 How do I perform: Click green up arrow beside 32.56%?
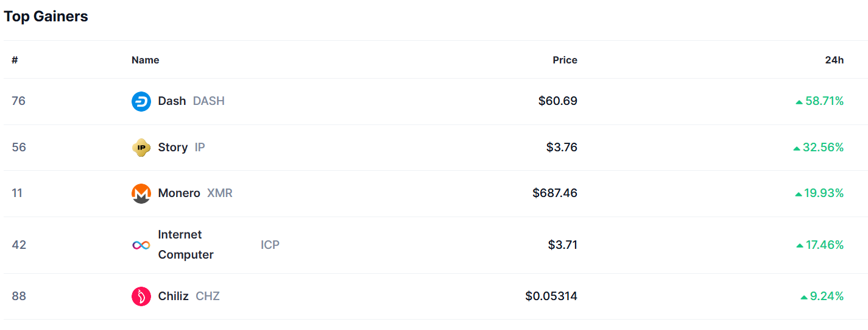click(797, 148)
